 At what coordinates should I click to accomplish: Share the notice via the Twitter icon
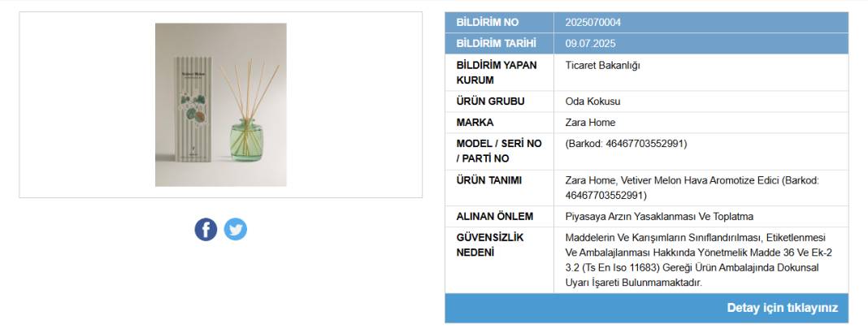[235, 229]
